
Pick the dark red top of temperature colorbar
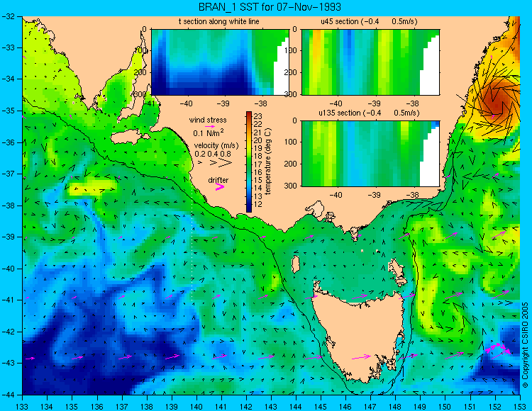pos(249,113)
